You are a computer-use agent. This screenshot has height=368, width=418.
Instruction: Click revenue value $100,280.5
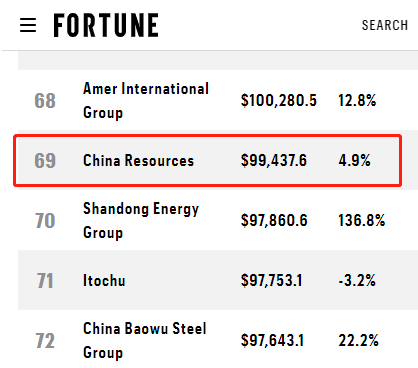[279, 100]
